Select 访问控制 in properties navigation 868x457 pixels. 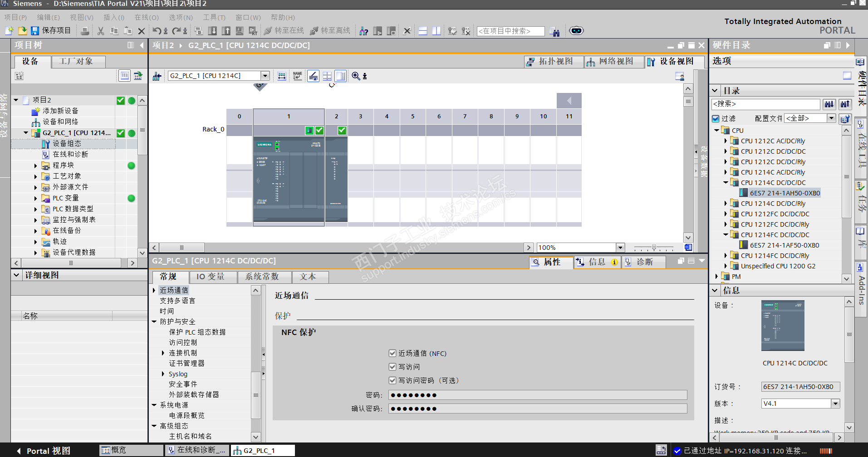click(x=183, y=342)
